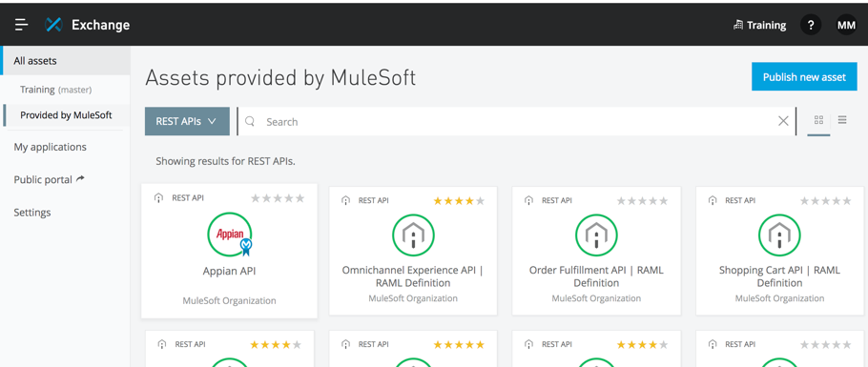This screenshot has width=868, height=367.
Task: Select Provided by MuleSoft in sidebar
Action: (x=67, y=115)
